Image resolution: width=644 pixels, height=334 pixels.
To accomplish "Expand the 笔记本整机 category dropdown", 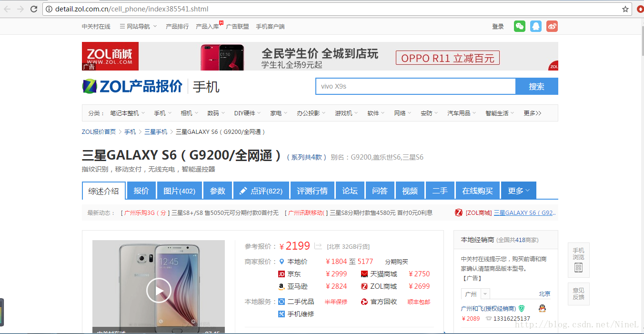I will pyautogui.click(x=127, y=113).
